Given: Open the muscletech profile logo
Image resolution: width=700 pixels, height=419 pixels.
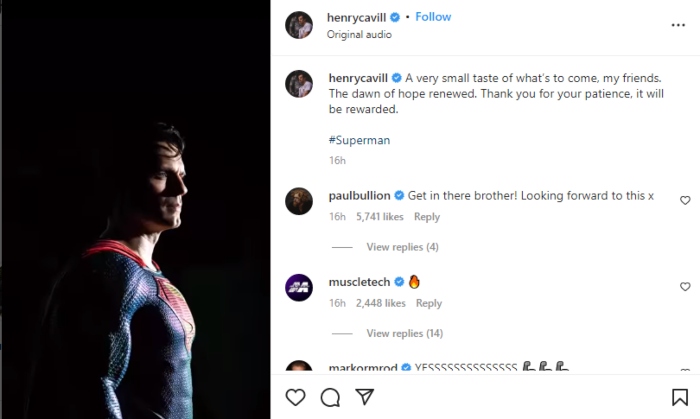Looking at the screenshot, I should (299, 288).
